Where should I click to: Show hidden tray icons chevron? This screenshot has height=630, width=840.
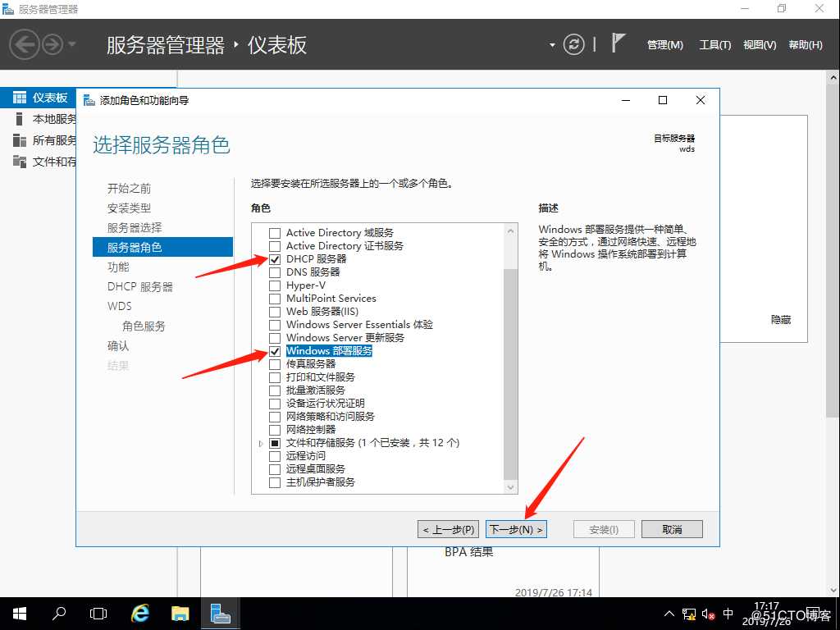click(x=669, y=614)
